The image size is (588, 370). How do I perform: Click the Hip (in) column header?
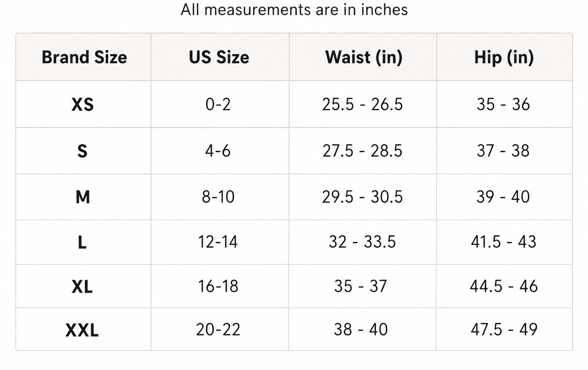click(504, 57)
